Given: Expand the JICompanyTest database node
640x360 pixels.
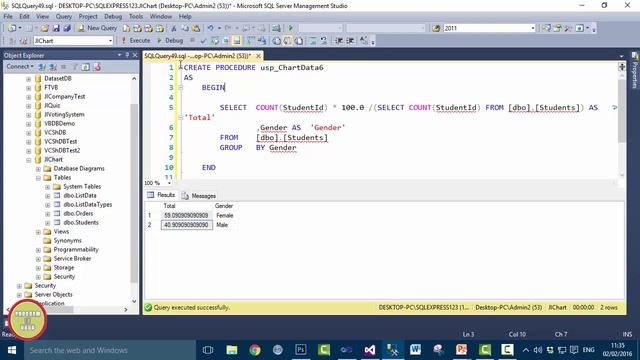Looking at the screenshot, I should click(29, 97).
